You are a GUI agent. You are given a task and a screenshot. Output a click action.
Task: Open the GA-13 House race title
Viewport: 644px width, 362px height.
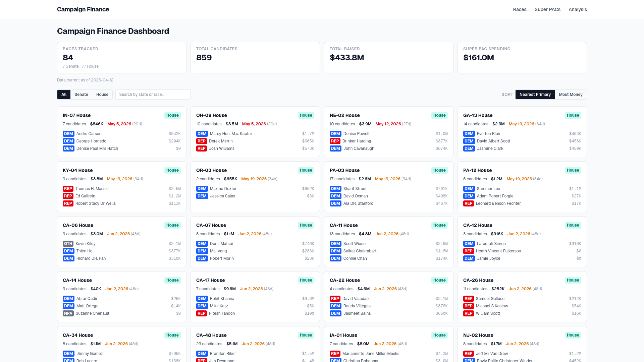click(x=478, y=115)
